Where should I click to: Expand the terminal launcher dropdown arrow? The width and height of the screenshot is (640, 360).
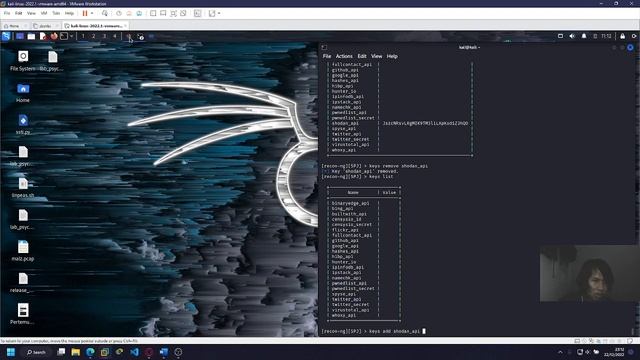point(71,36)
